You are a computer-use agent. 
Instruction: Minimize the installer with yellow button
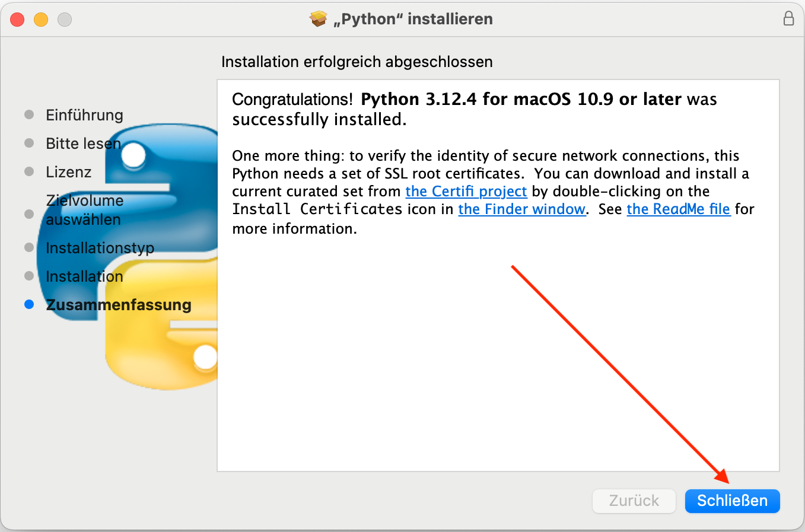(41, 20)
